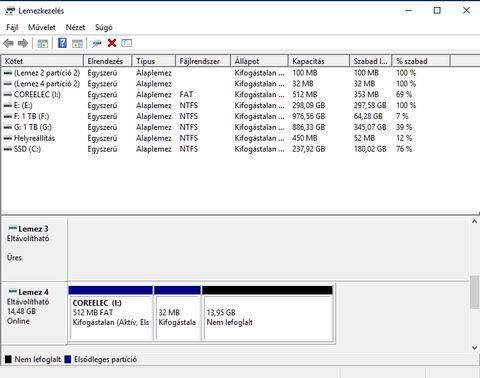Sort by the % szabad column header
Screen dimensions: 480x378
coord(421,61)
